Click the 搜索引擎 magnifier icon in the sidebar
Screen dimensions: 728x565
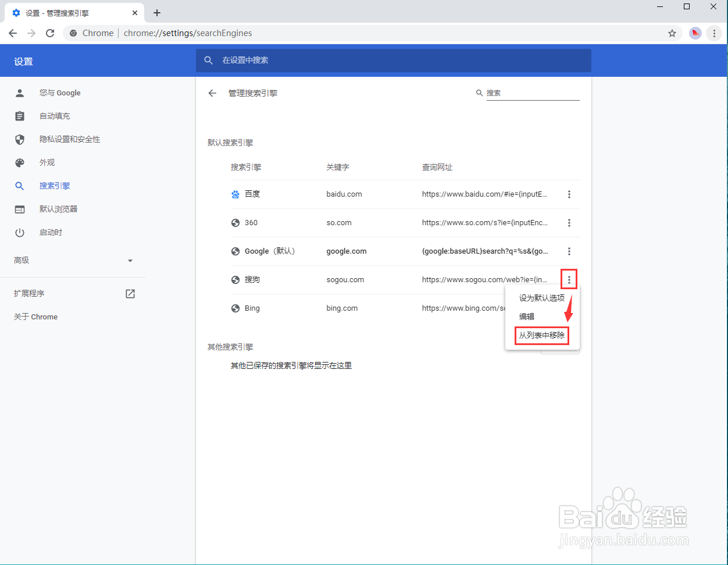point(20,186)
